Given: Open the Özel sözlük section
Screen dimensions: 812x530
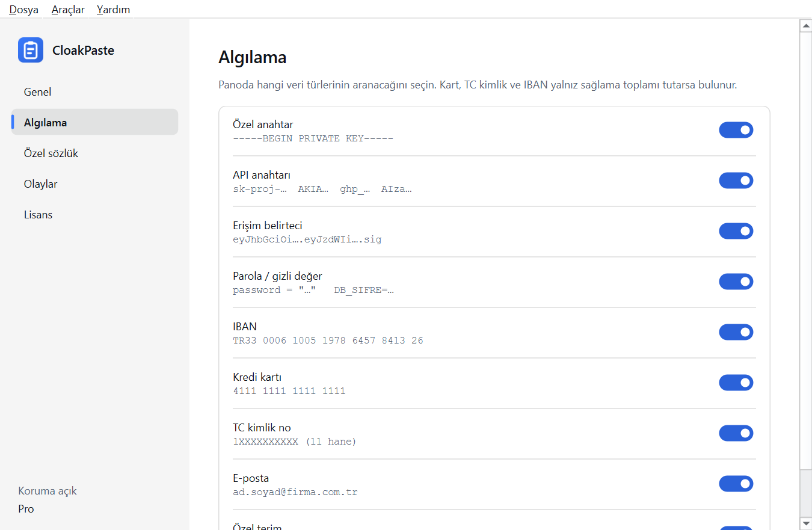Looking at the screenshot, I should coord(95,153).
